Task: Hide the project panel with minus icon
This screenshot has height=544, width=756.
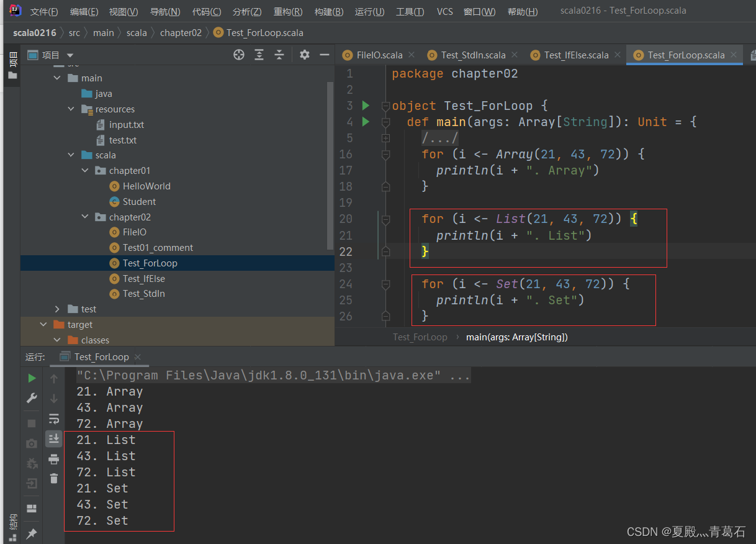Action: (x=324, y=55)
